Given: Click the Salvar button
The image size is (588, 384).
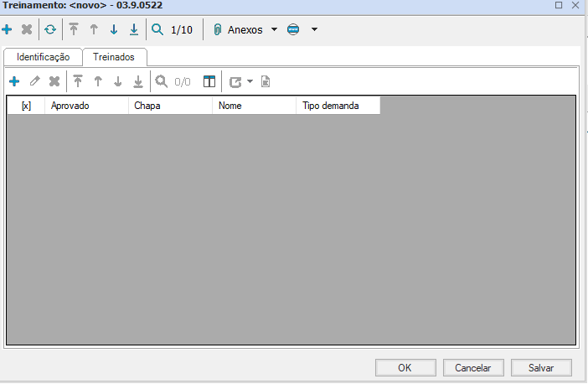Looking at the screenshot, I should coord(542,367).
